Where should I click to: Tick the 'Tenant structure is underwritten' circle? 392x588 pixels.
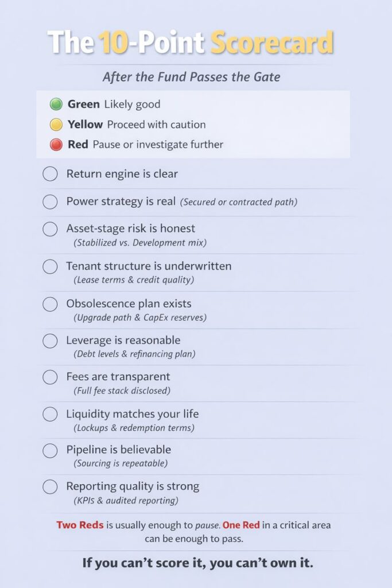[50, 266]
